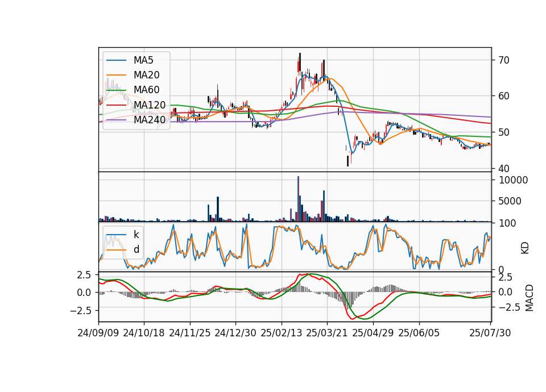Click the MACD axis title
This screenshot has width=546, height=392.
(x=530, y=298)
